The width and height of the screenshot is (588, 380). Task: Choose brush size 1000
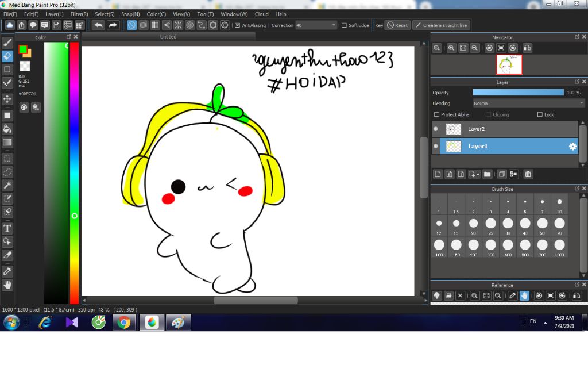click(559, 247)
